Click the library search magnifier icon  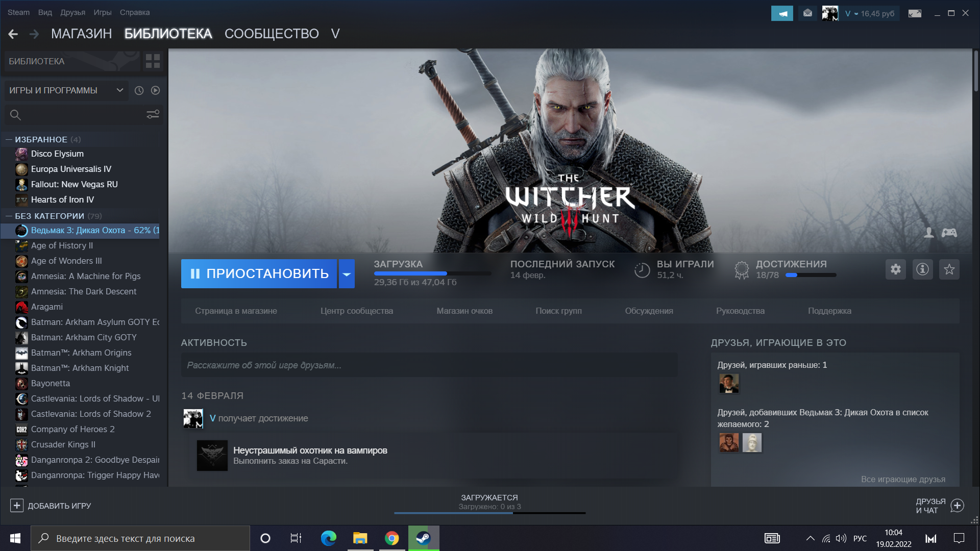15,115
